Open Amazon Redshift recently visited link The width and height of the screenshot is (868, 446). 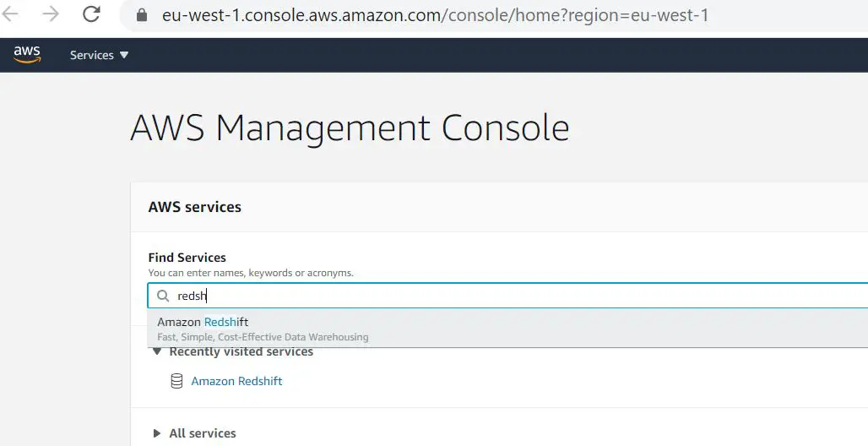point(236,381)
